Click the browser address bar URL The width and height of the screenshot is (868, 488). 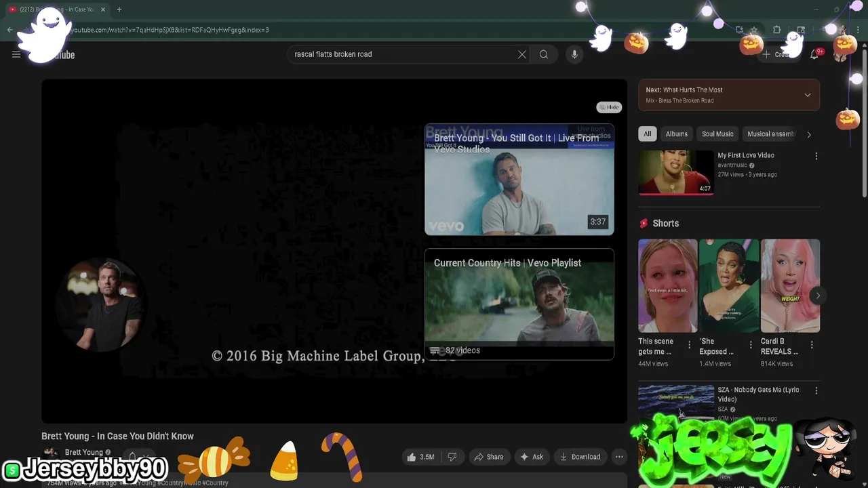point(171,30)
